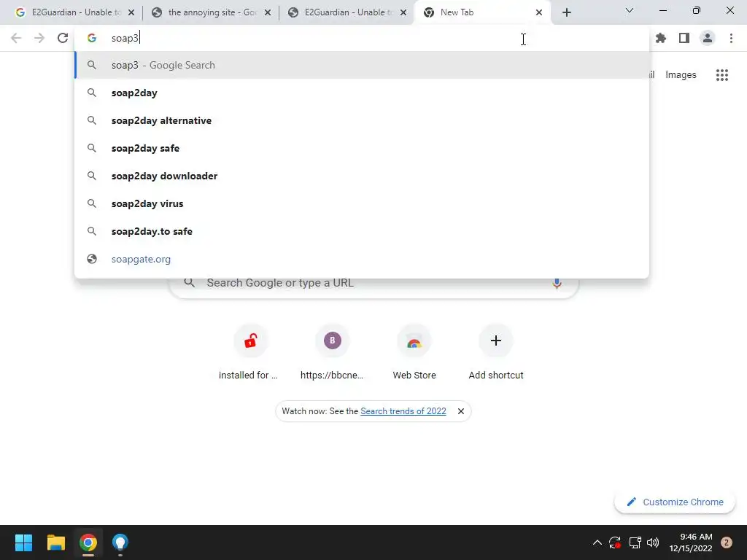Open the Images link
The width and height of the screenshot is (747, 560).
coord(681,75)
